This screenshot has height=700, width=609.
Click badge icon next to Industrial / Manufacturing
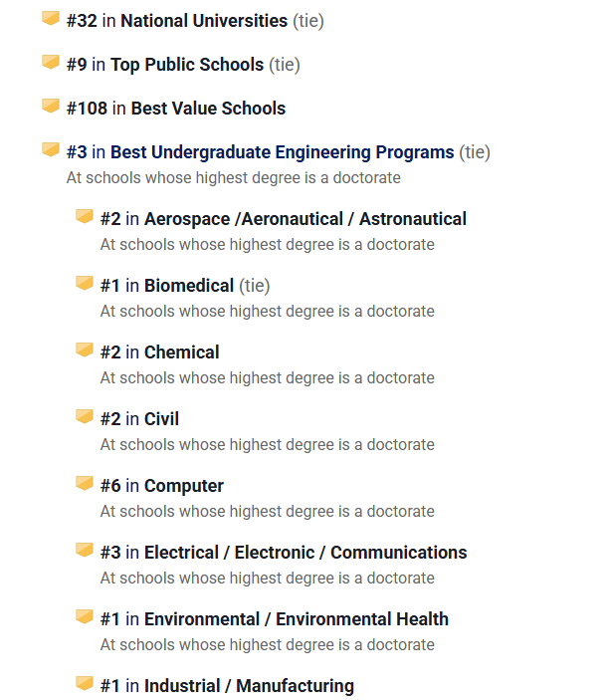[85, 684]
